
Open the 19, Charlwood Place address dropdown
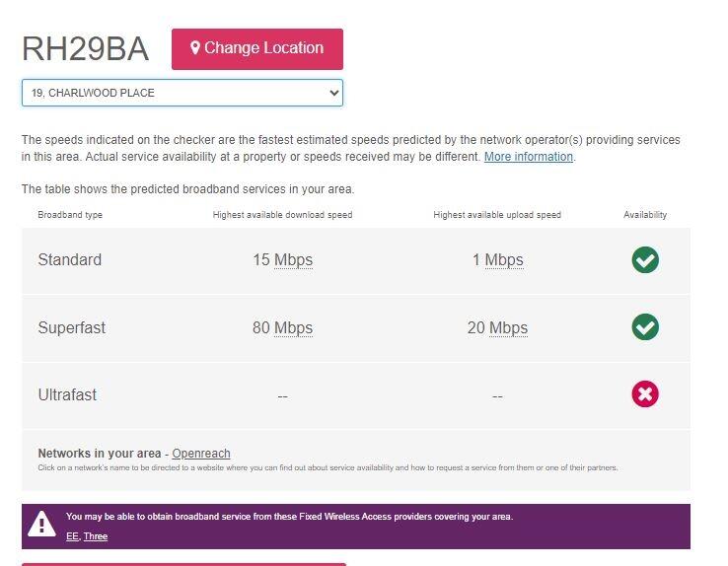click(182, 93)
